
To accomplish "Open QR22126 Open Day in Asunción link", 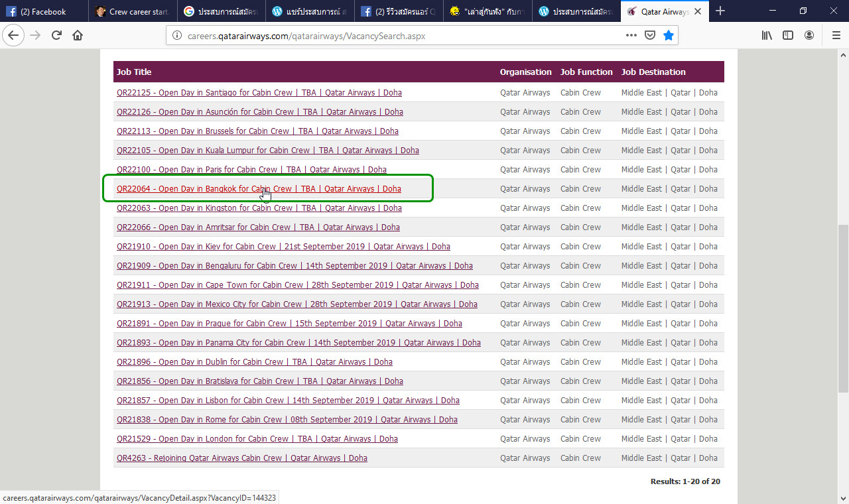I will pyautogui.click(x=260, y=112).
